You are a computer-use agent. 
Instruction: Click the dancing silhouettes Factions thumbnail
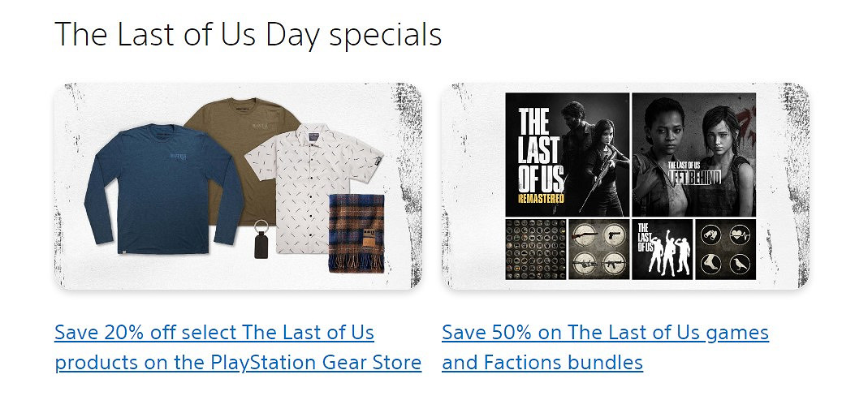coord(662,249)
